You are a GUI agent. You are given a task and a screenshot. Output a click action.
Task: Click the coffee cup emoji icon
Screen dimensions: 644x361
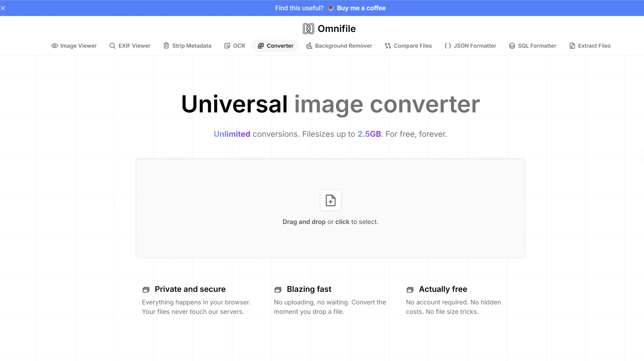point(331,8)
